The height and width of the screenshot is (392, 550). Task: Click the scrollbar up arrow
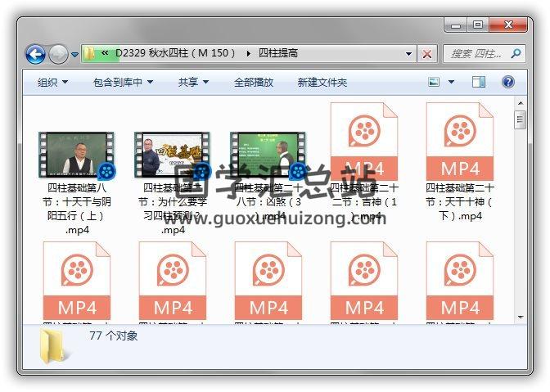pos(521,103)
